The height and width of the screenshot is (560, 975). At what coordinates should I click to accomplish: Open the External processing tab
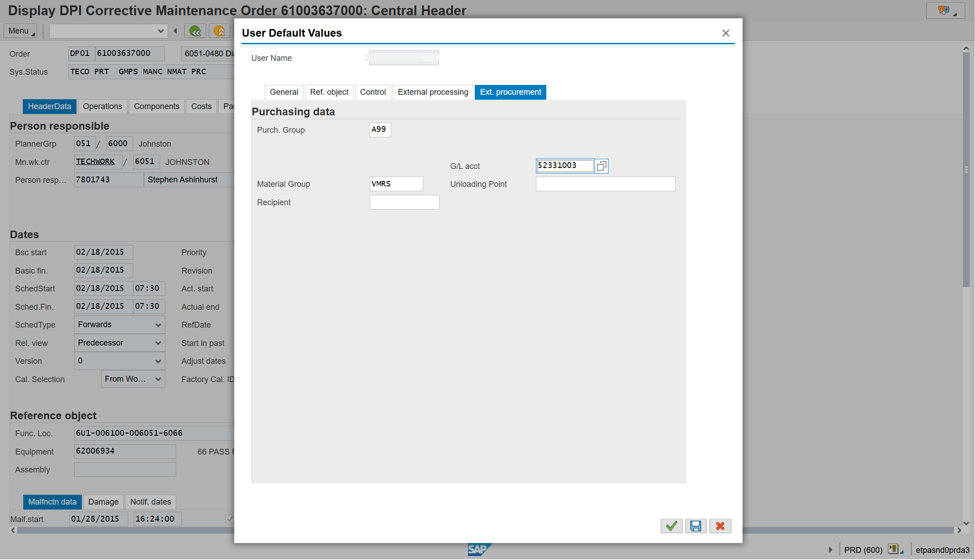pyautogui.click(x=433, y=92)
